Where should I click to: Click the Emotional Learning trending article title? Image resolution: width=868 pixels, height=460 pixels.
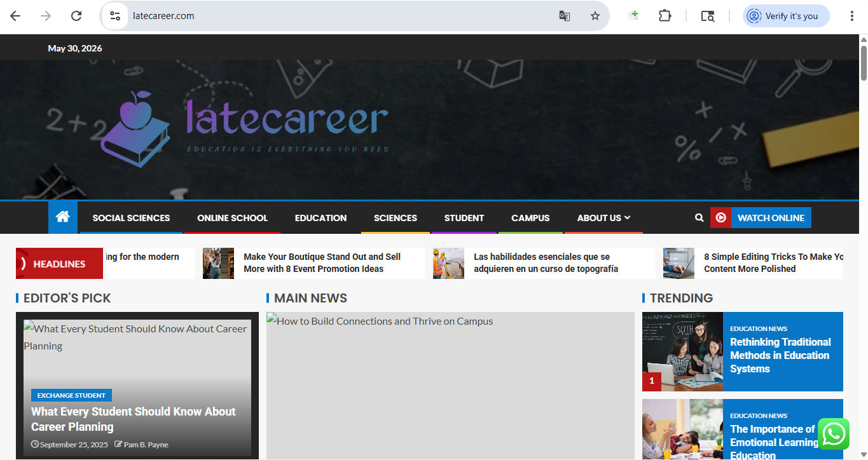[773, 442]
